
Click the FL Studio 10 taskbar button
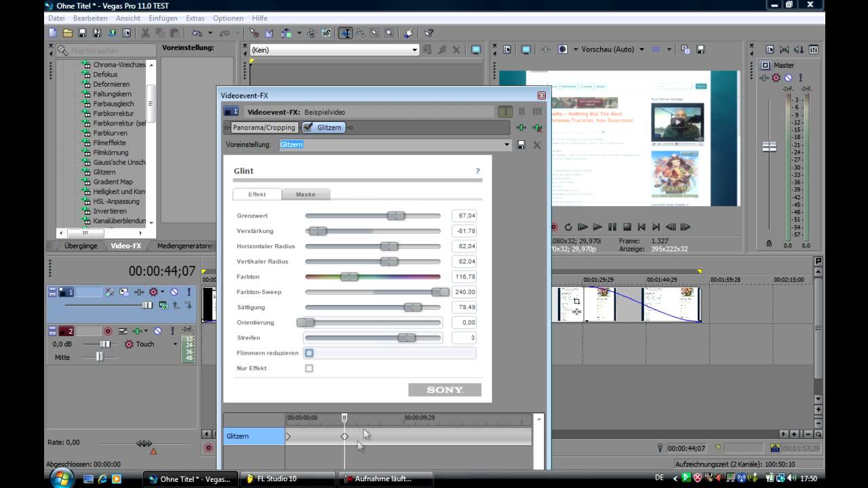tap(287, 479)
